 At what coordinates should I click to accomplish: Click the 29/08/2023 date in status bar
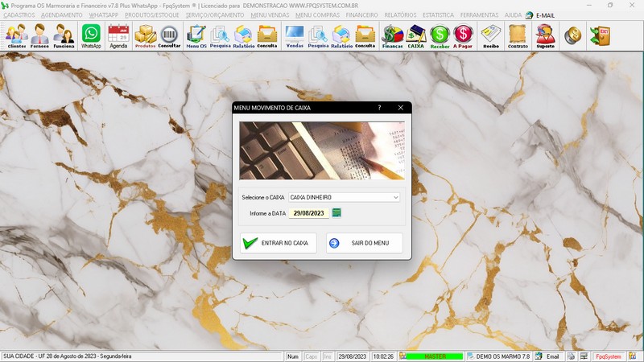353,356
